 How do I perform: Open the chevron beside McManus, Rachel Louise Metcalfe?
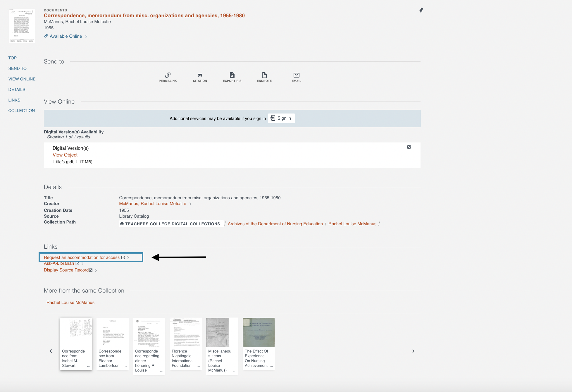[x=190, y=204]
